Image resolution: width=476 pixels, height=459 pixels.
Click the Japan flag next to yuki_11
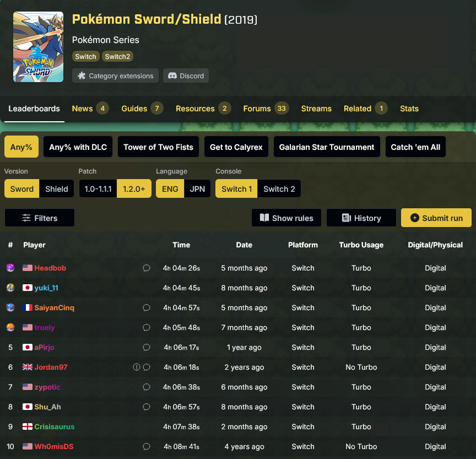tap(28, 288)
